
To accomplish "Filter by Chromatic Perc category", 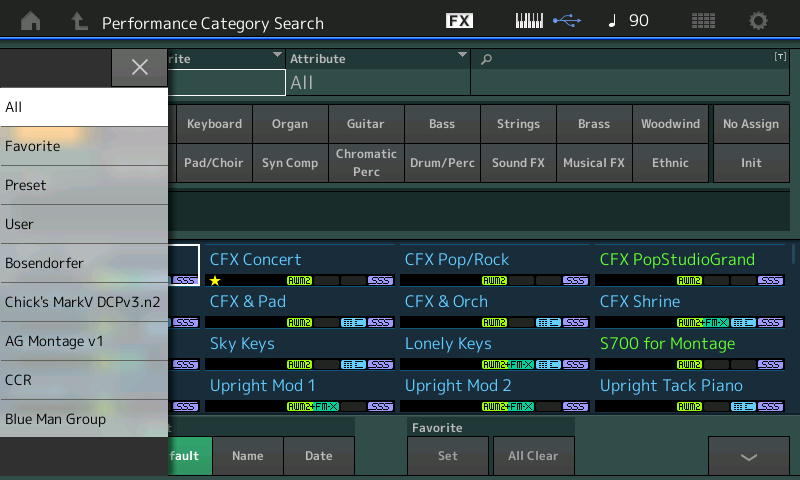I will pyautogui.click(x=366, y=163).
